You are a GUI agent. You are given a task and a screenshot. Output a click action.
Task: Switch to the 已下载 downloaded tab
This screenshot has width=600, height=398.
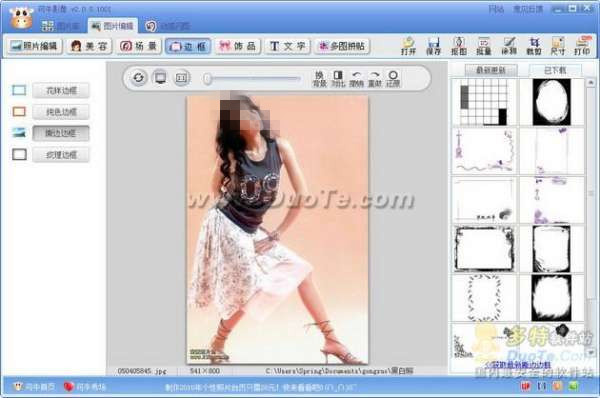(555, 70)
